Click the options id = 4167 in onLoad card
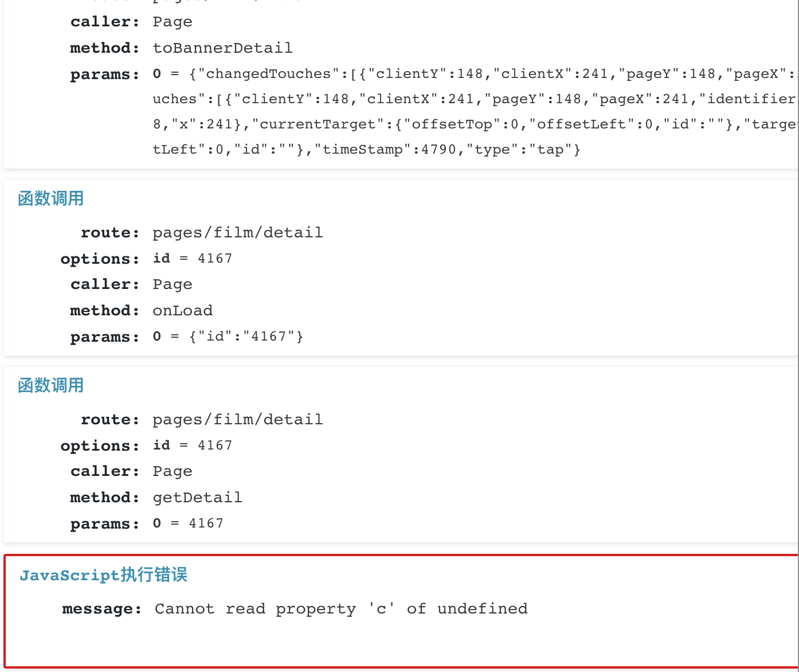The width and height of the screenshot is (799, 672). [193, 258]
